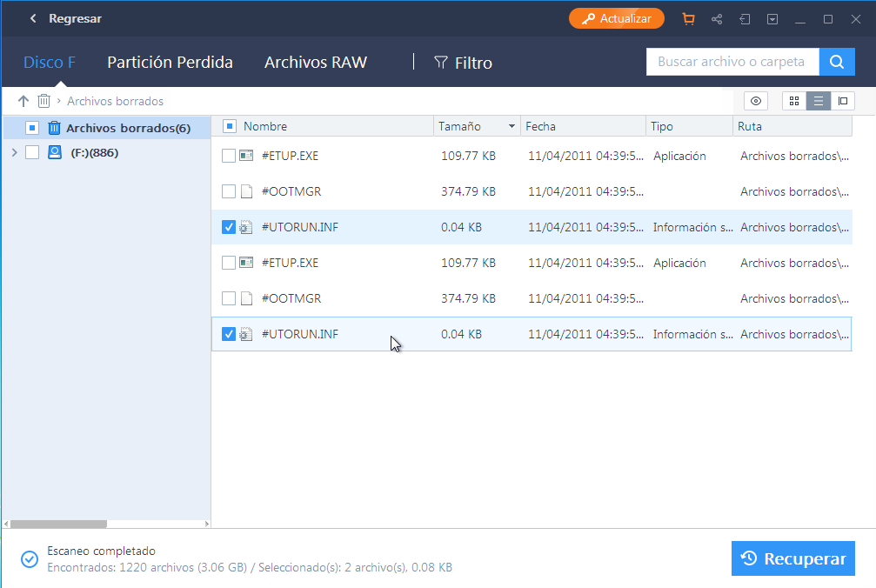Image resolution: width=876 pixels, height=588 pixels.
Task: Open the preview pane view
Action: point(842,102)
